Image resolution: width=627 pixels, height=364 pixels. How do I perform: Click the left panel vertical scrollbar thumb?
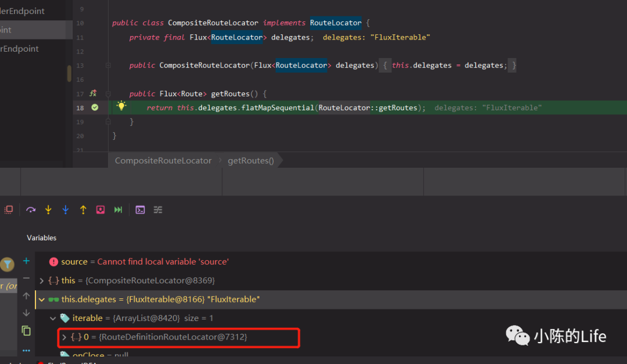(69, 73)
